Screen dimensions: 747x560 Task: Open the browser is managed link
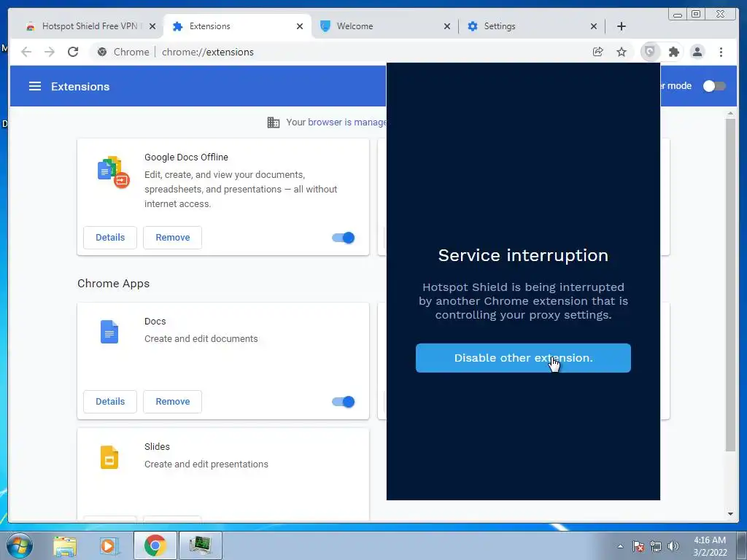pyautogui.click(x=347, y=122)
